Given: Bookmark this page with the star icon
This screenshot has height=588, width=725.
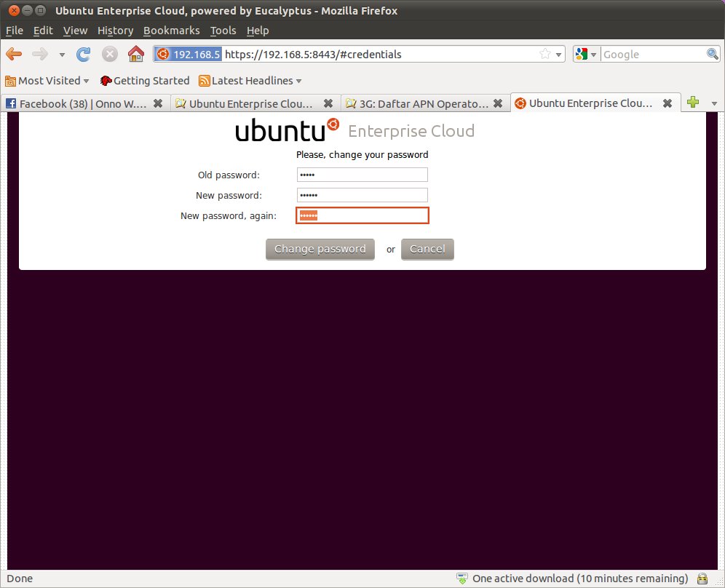Looking at the screenshot, I should [544, 54].
